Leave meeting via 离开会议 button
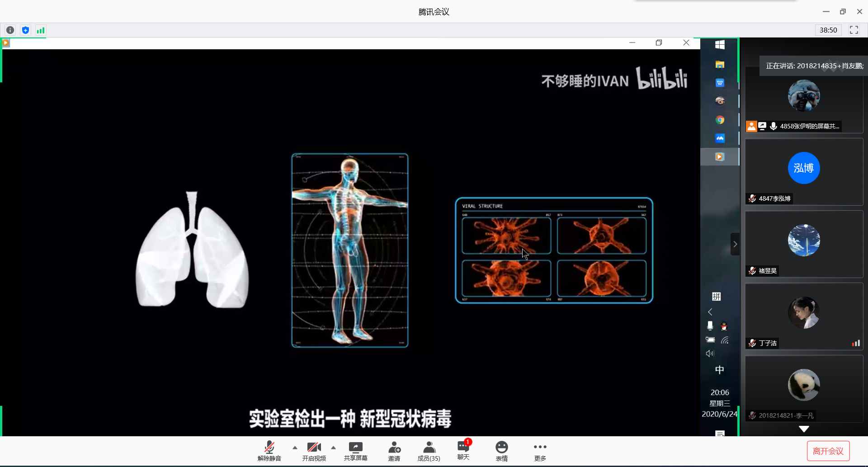The width and height of the screenshot is (868, 467). (x=828, y=451)
